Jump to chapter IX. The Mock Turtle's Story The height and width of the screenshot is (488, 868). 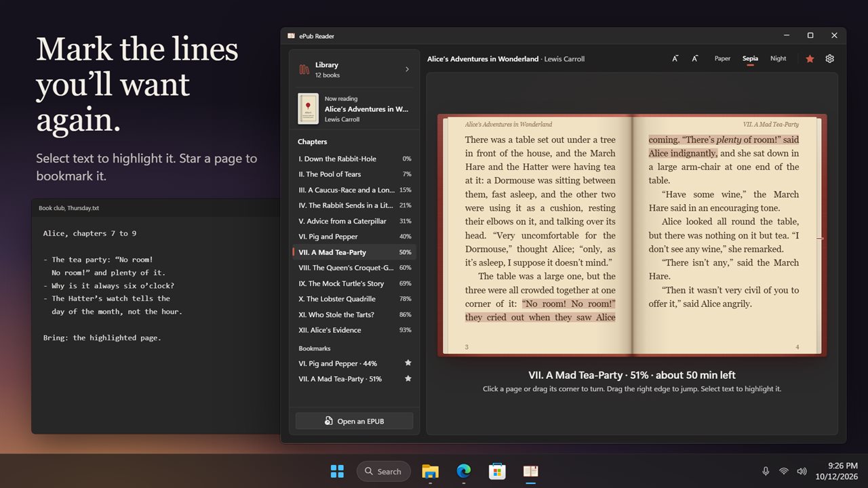[355, 283]
